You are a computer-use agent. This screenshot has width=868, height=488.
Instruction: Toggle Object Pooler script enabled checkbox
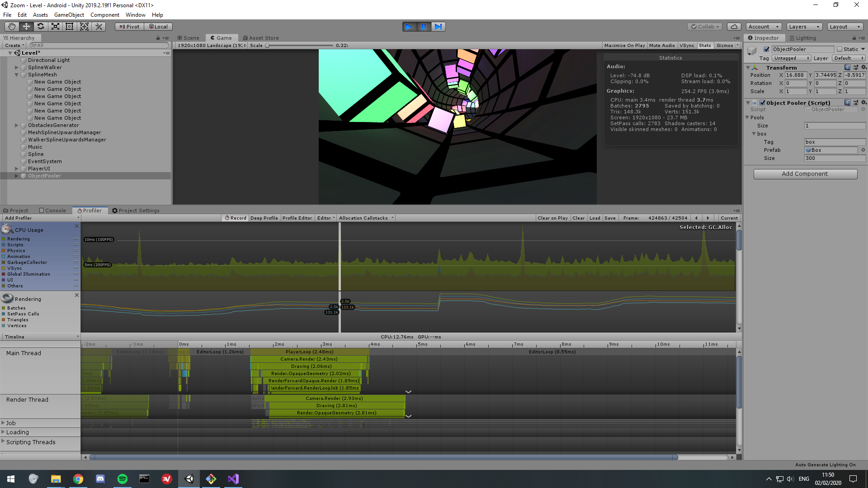tap(762, 103)
